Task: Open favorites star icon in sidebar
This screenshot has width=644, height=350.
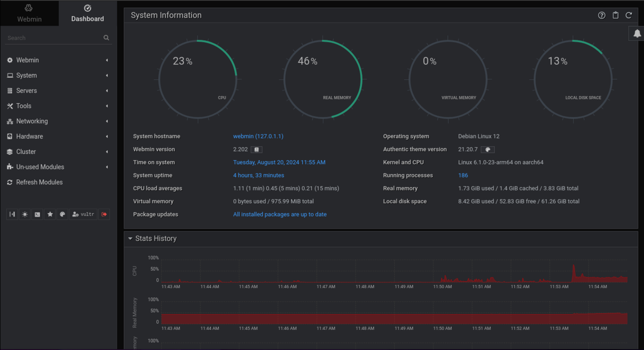Action: click(50, 215)
